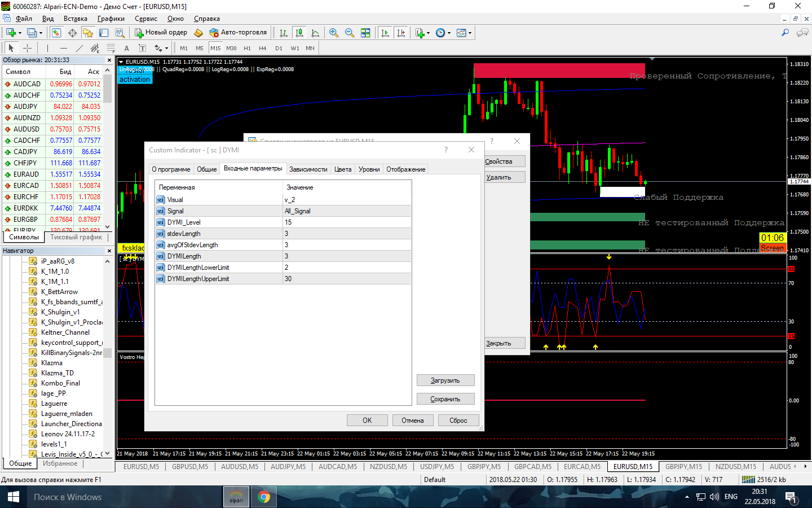Switch chart to candlesticks icon
Viewport: 812px width, 508px height.
point(299,33)
